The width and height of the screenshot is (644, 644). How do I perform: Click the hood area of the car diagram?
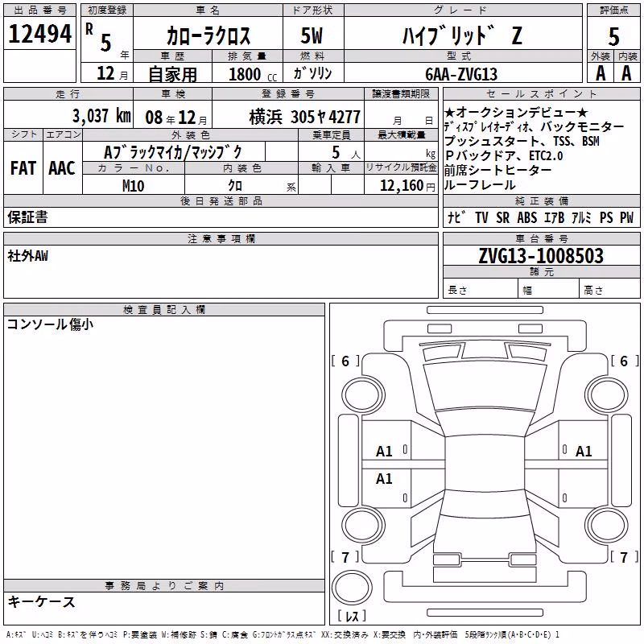coord(485,386)
